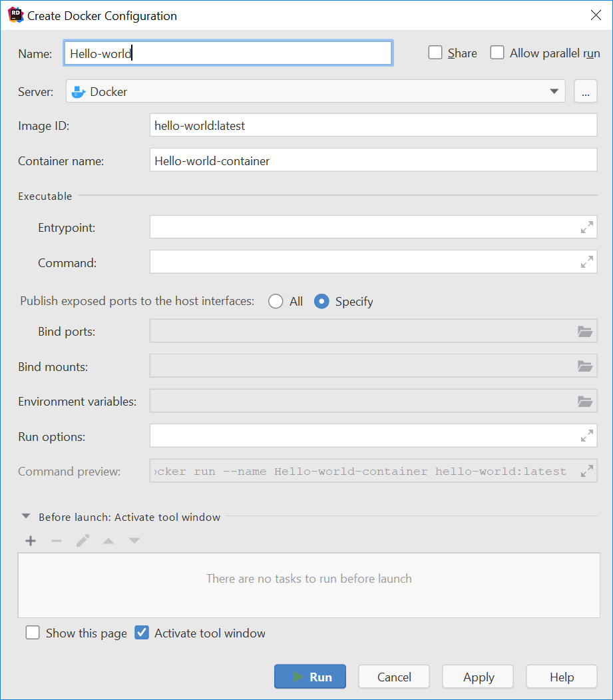Expand the Entrypoint field editor icon
This screenshot has height=700, width=613.
point(586,228)
